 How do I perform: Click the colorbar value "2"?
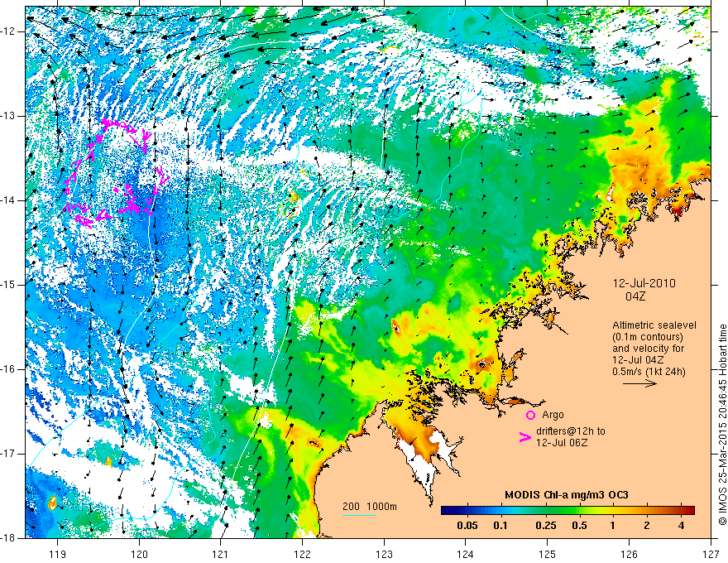(x=647, y=526)
